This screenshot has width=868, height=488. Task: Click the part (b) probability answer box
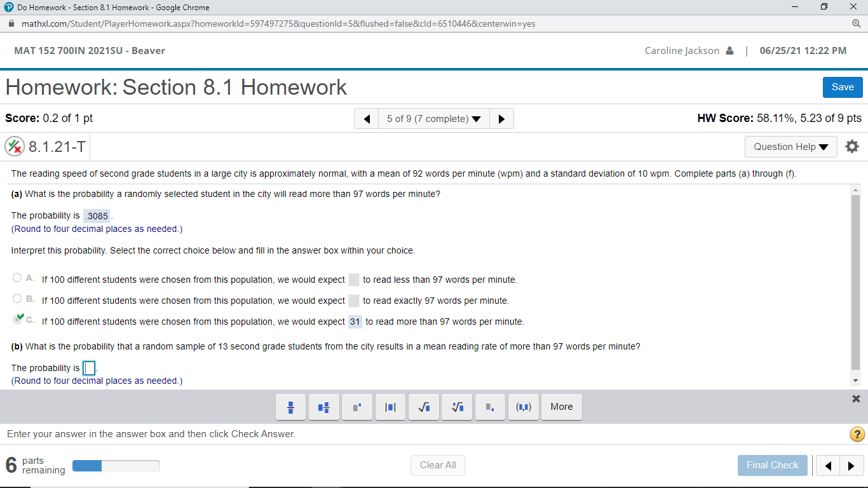coord(90,368)
